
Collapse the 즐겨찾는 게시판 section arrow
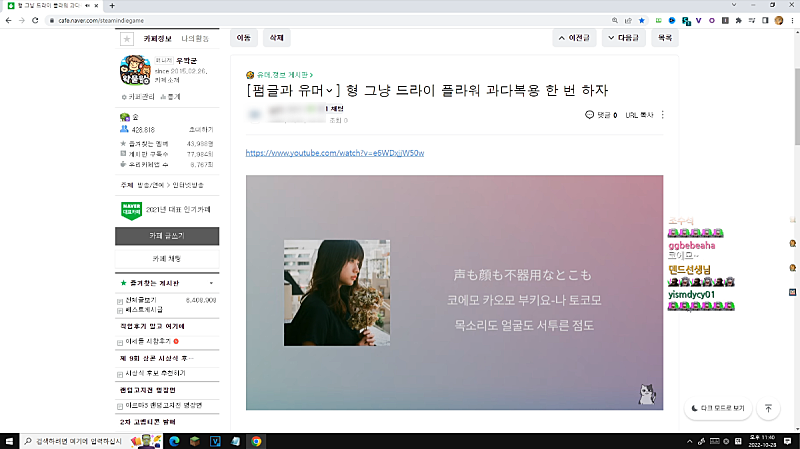[x=211, y=284]
